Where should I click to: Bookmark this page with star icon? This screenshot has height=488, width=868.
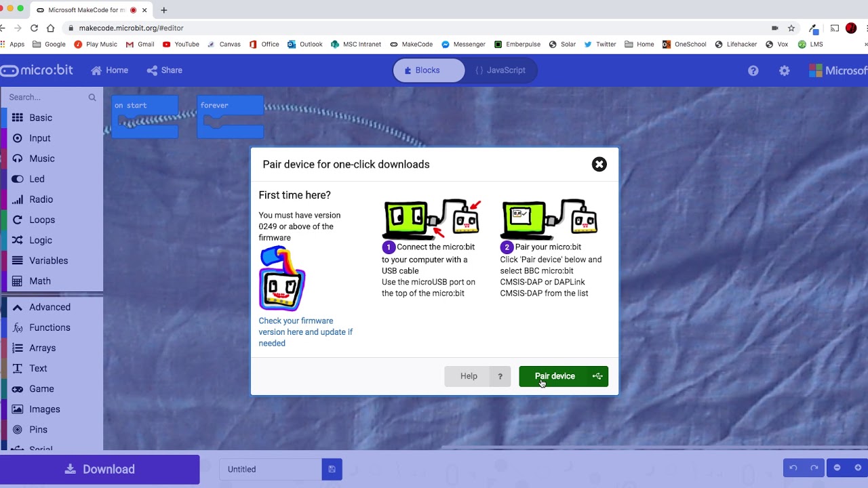791,28
